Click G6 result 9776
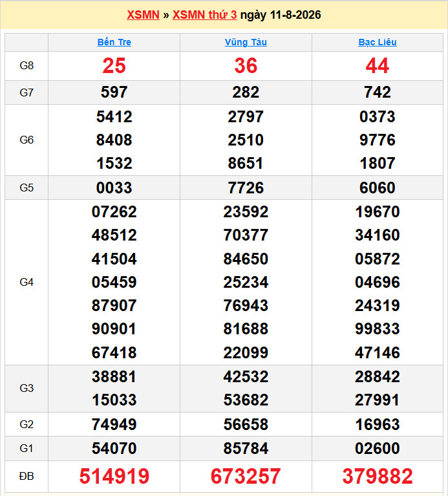The height and width of the screenshot is (496, 448). 377,140
